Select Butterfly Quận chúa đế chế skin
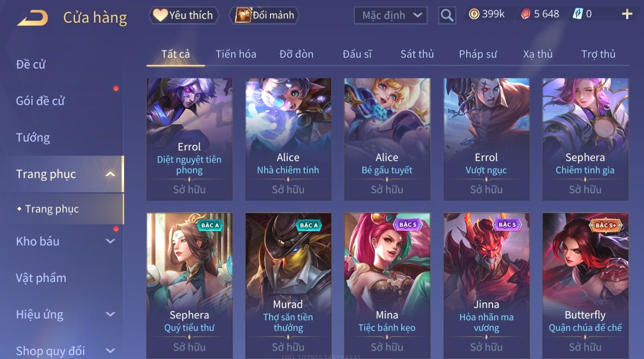This screenshot has height=359, width=644. (x=585, y=285)
